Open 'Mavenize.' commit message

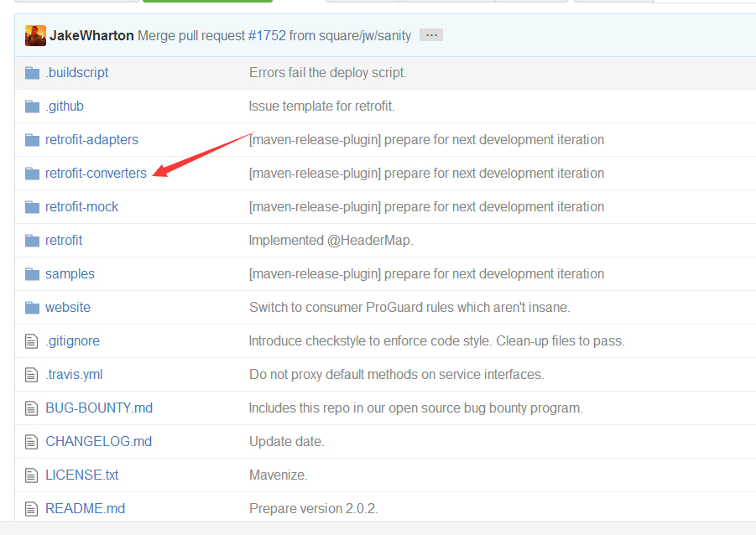(279, 475)
